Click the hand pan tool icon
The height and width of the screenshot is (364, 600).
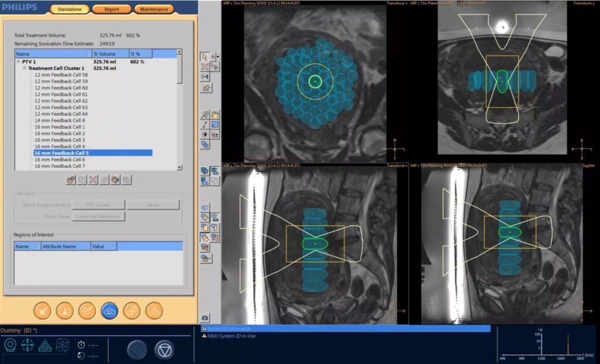click(x=215, y=115)
